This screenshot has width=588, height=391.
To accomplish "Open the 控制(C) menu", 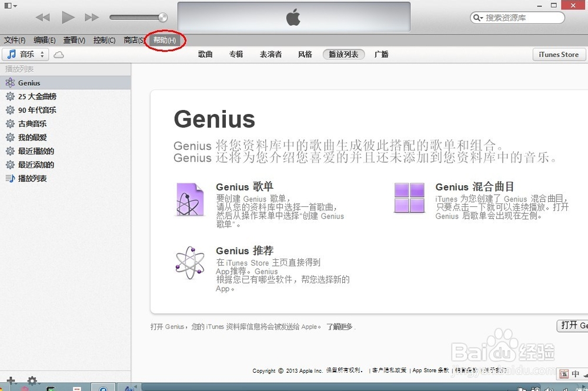I will 104,40.
